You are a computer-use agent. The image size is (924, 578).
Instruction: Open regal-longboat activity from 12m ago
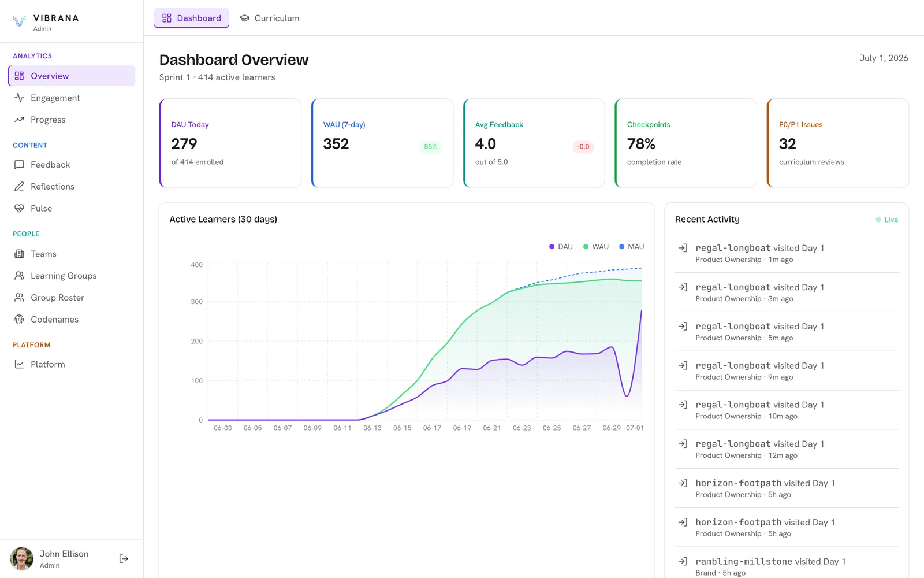click(787, 449)
